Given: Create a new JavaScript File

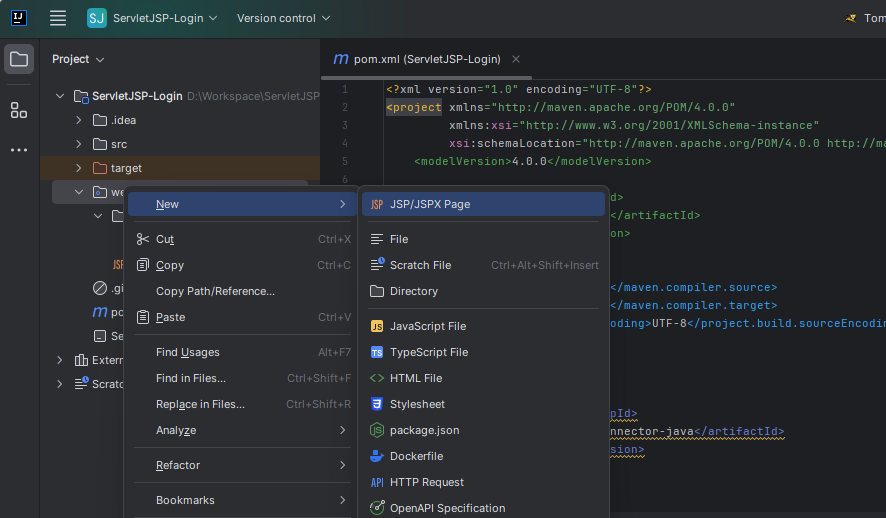Looking at the screenshot, I should click(x=427, y=326).
